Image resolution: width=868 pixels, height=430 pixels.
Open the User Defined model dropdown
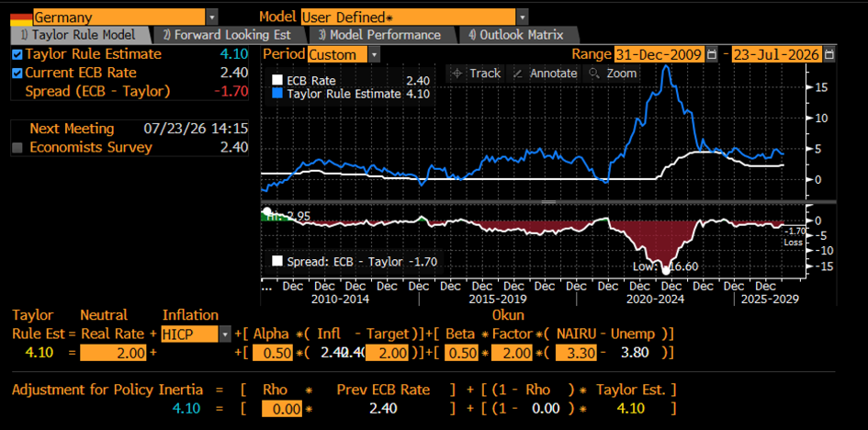tap(522, 17)
